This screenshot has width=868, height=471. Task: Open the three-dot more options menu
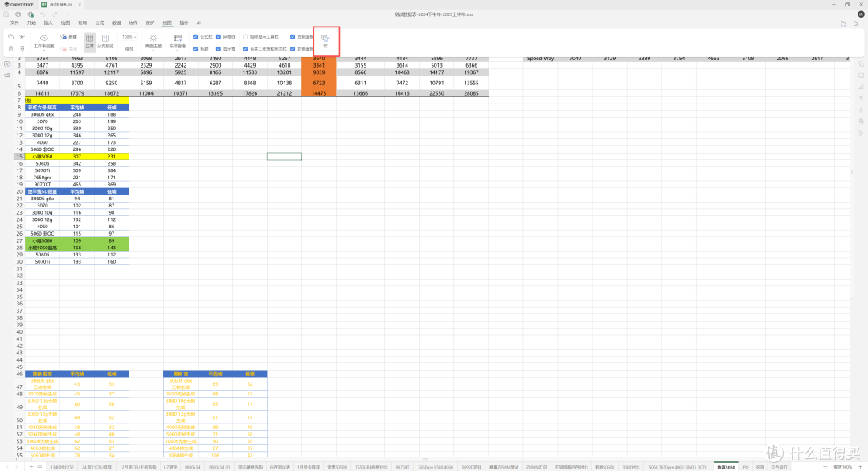[x=67, y=14]
